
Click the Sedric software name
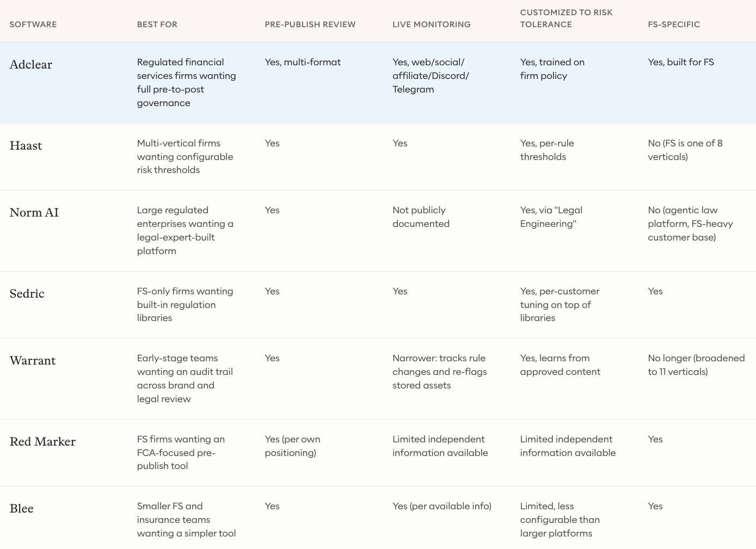pos(27,294)
